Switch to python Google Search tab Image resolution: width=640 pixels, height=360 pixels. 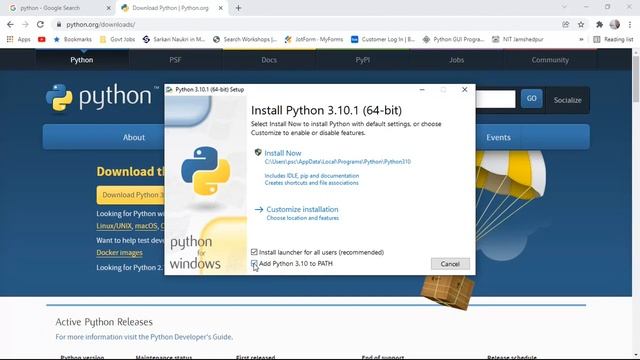pyautogui.click(x=60, y=8)
